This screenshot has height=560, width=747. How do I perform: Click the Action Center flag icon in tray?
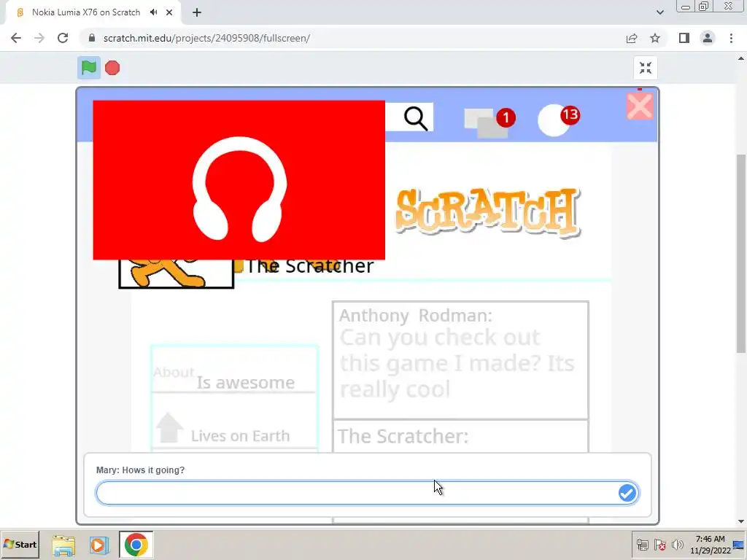point(659,544)
